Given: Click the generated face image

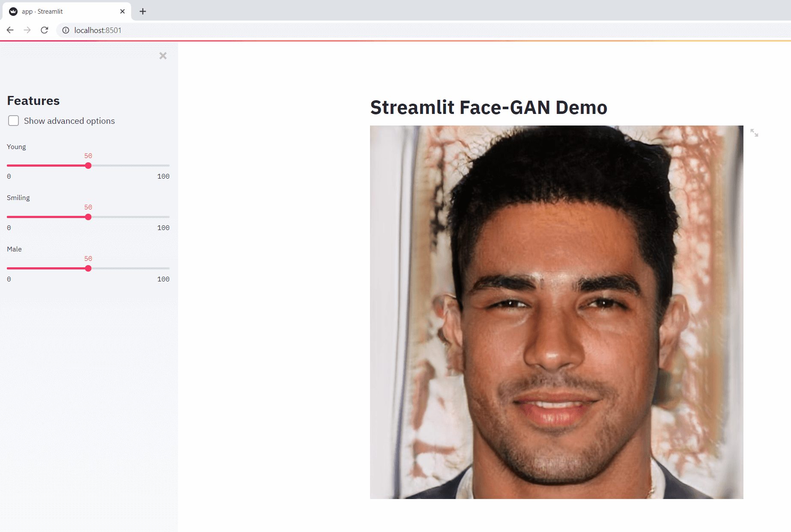Looking at the screenshot, I should pos(556,312).
